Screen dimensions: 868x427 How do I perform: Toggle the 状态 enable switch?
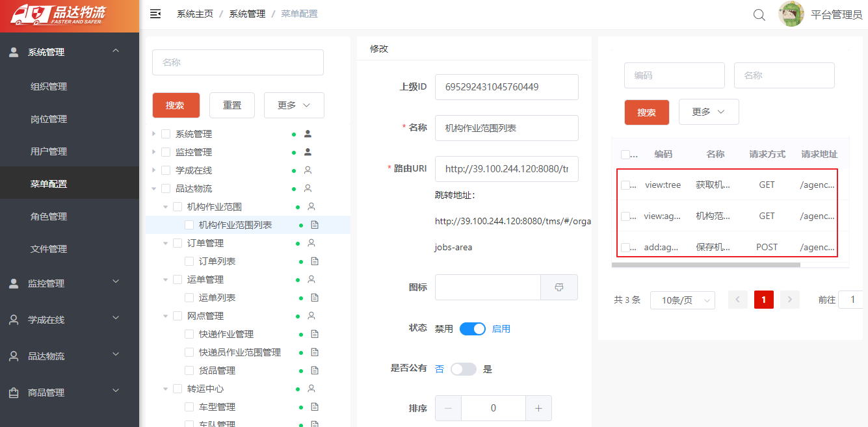point(473,329)
